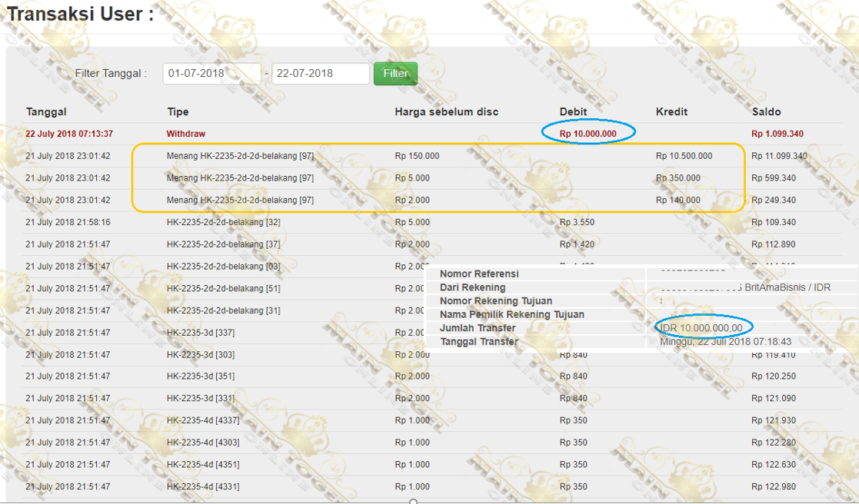The width and height of the screenshot is (859, 504).
Task: Click the start date field 01-07-2018
Action: pyautogui.click(x=211, y=74)
